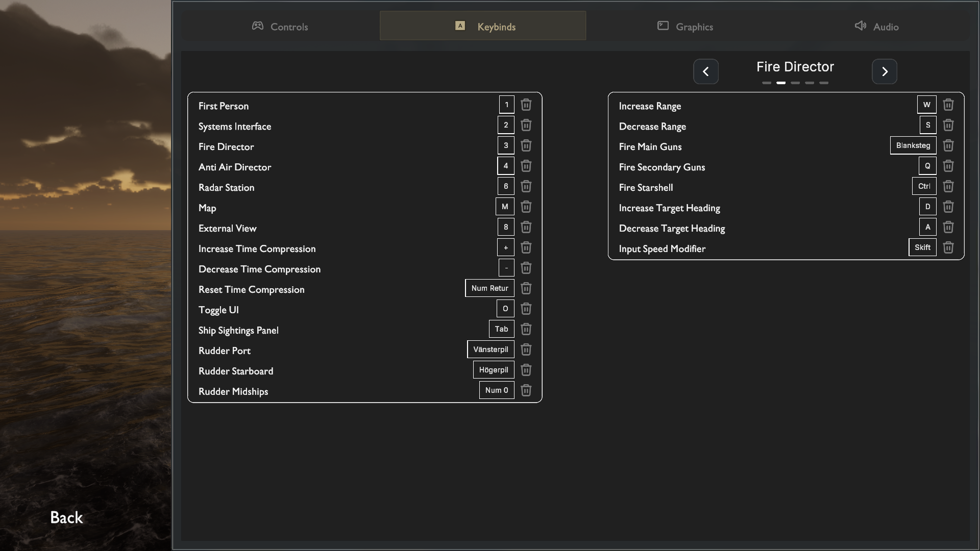Screen dimensions: 980x551
Task: Open the Audio settings tab
Action: [x=876, y=26]
